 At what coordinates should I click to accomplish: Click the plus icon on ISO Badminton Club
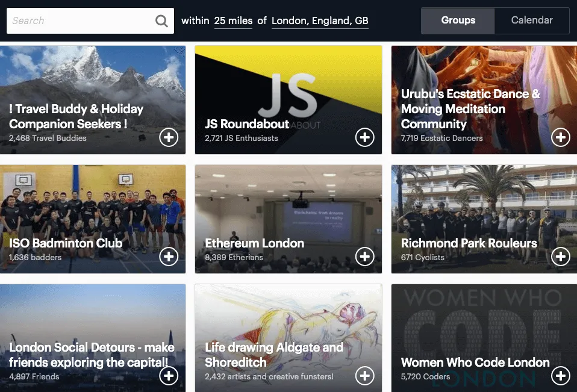[x=169, y=257]
